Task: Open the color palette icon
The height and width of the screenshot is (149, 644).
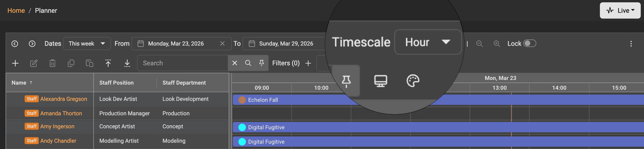Action: click(413, 81)
